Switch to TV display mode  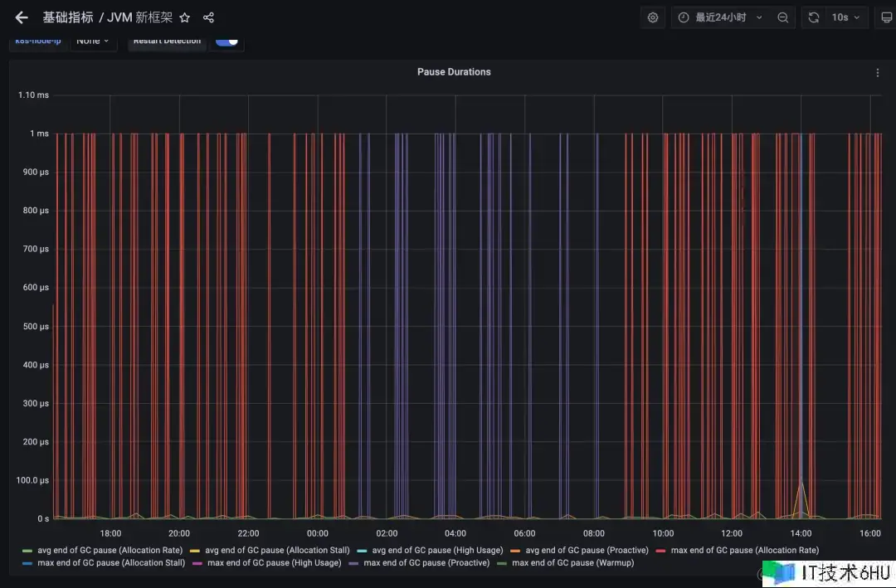click(x=885, y=17)
